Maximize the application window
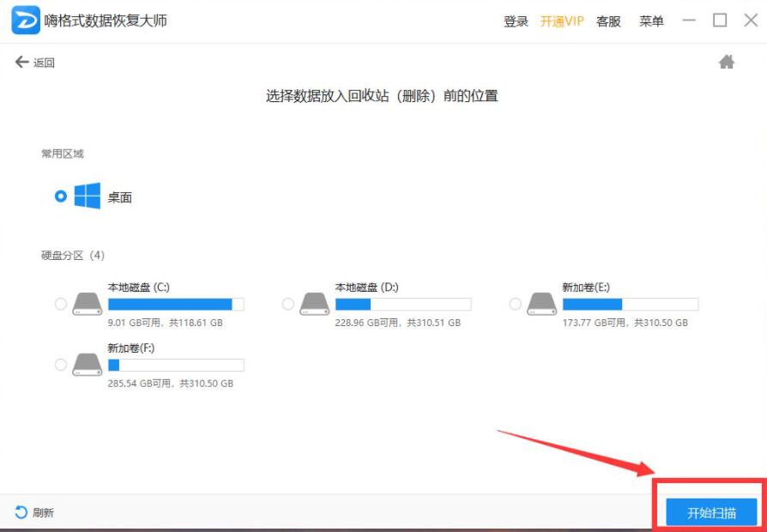Screen dimensions: 767x532 [720, 20]
